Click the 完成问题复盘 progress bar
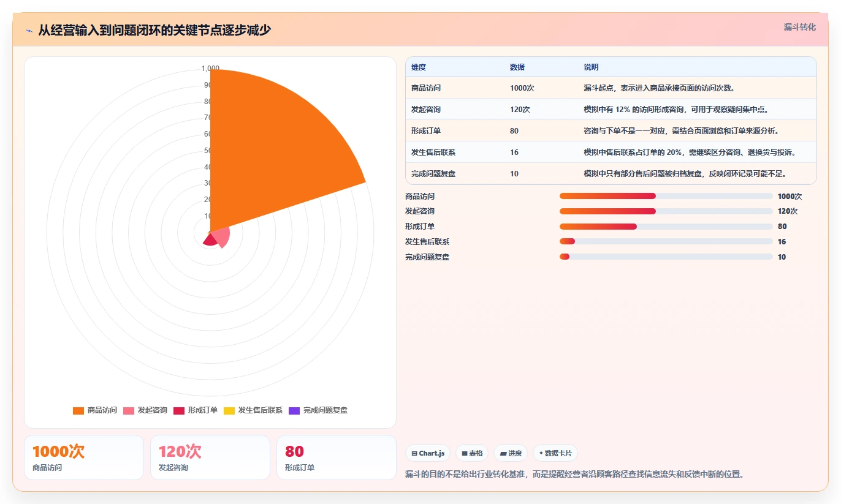The image size is (841, 504). [666, 257]
